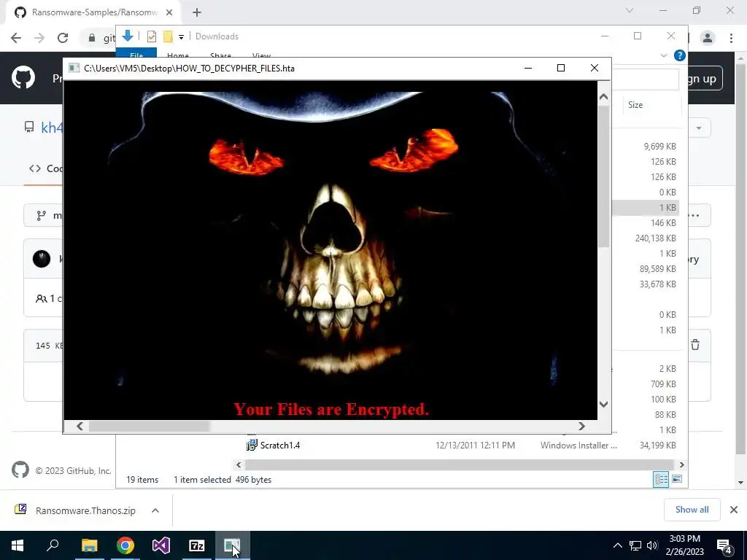Click the site lock icon in address bar
Image resolution: width=747 pixels, height=560 pixels.
tap(91, 38)
